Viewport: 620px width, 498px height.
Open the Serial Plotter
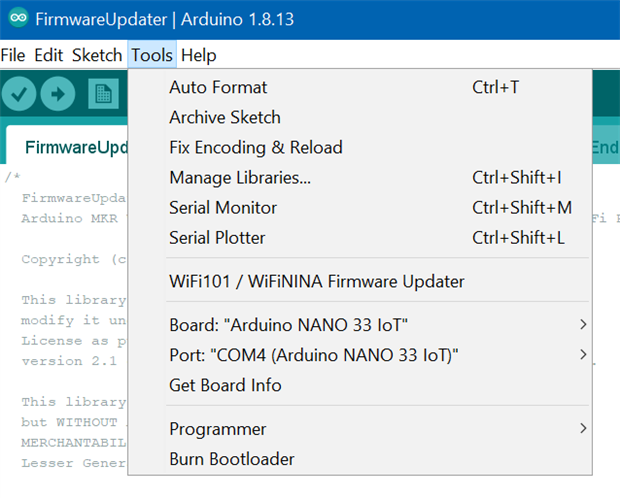tap(217, 238)
